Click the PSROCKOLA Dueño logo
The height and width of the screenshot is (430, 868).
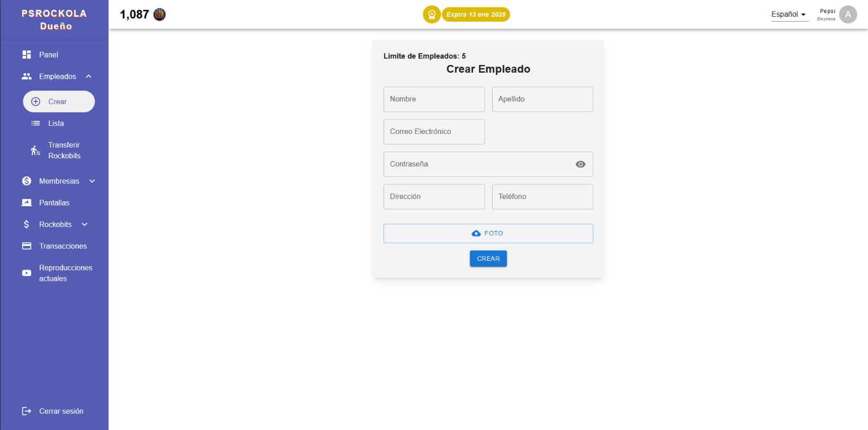(x=54, y=20)
